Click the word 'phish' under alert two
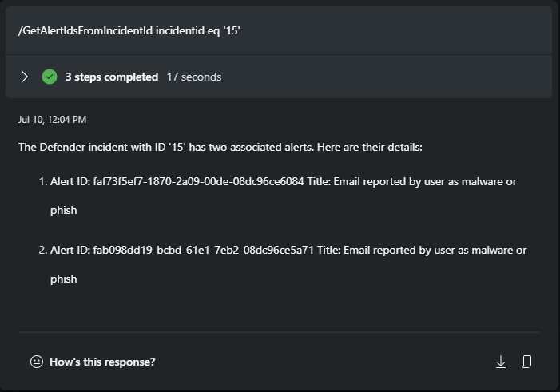 [63, 279]
